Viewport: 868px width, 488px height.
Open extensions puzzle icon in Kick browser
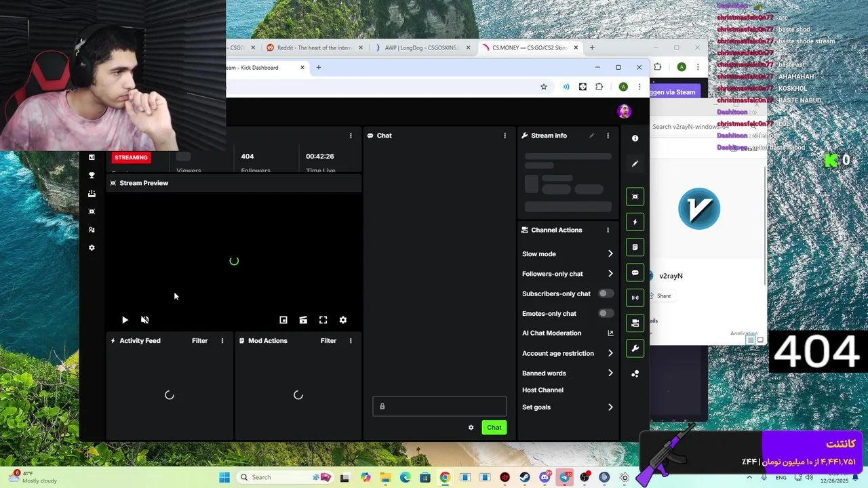[x=599, y=87]
